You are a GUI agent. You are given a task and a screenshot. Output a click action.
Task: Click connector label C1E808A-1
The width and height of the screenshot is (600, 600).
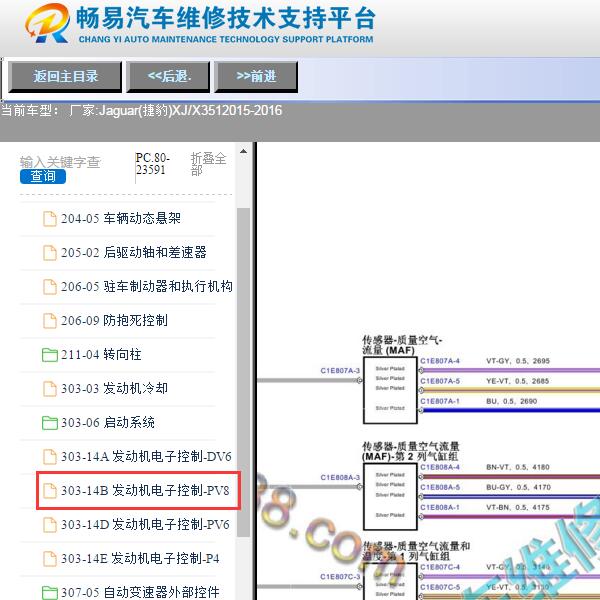[440, 507]
